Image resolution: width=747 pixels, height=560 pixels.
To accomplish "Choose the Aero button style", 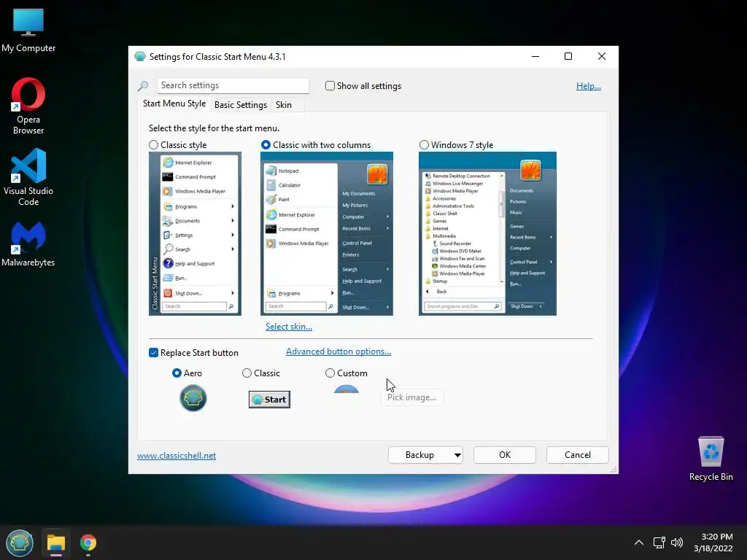I will [177, 373].
